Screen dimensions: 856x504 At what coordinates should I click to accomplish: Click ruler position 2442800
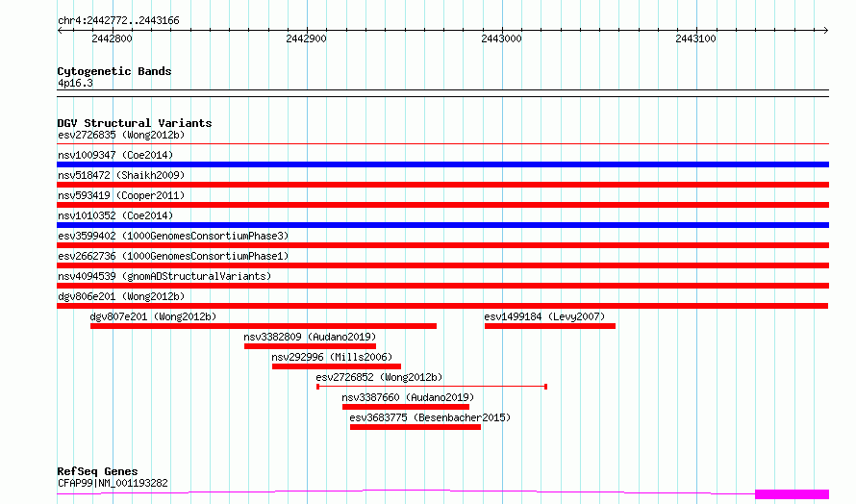pos(112,38)
